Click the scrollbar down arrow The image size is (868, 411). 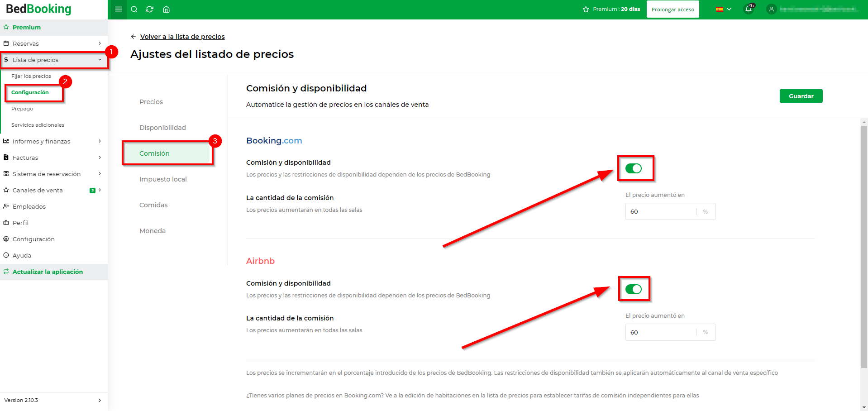tap(864, 407)
